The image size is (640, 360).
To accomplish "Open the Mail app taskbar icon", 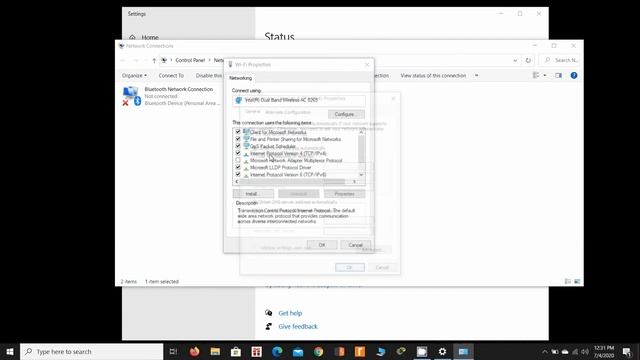I will (298, 351).
